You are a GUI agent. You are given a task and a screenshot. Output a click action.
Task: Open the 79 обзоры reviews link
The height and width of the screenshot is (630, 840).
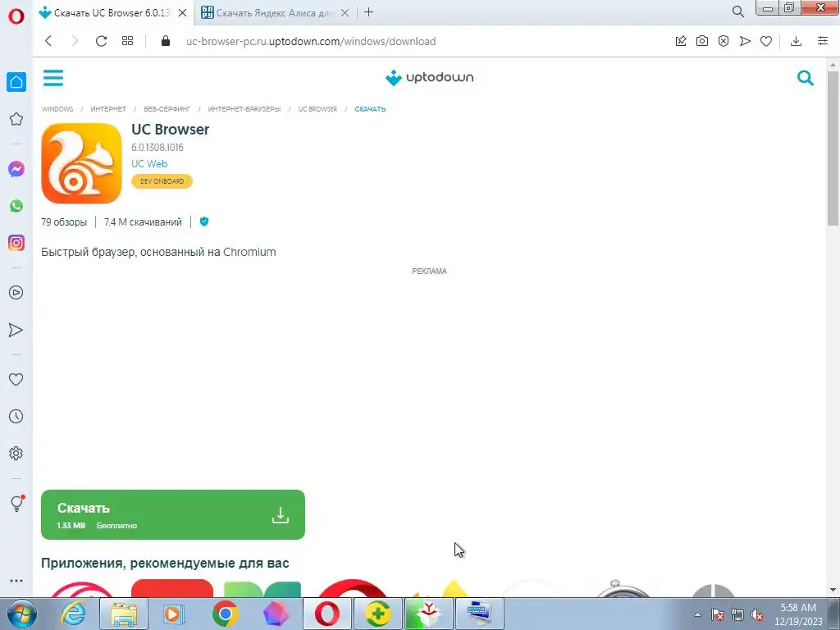click(64, 221)
